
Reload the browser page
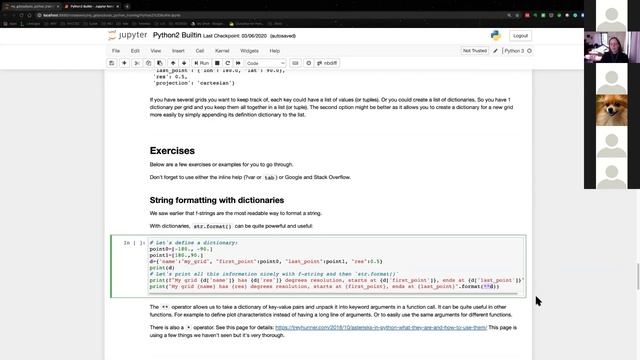(21, 15)
